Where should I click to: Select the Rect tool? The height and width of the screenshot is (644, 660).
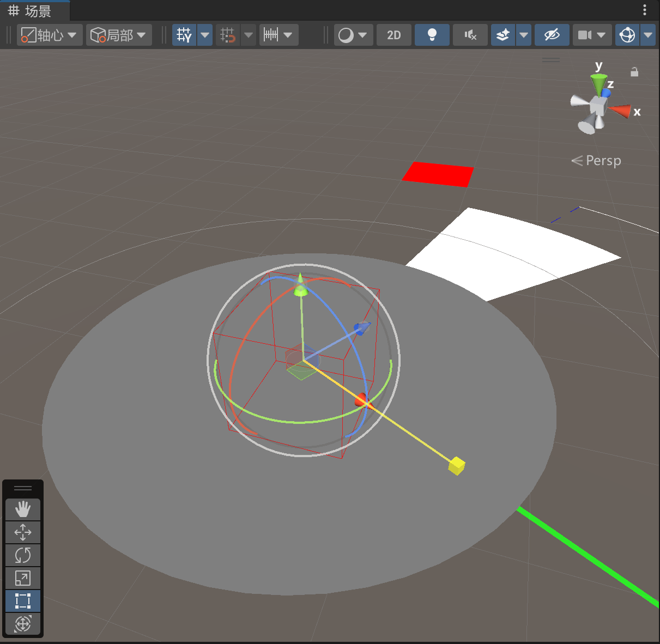[22, 601]
